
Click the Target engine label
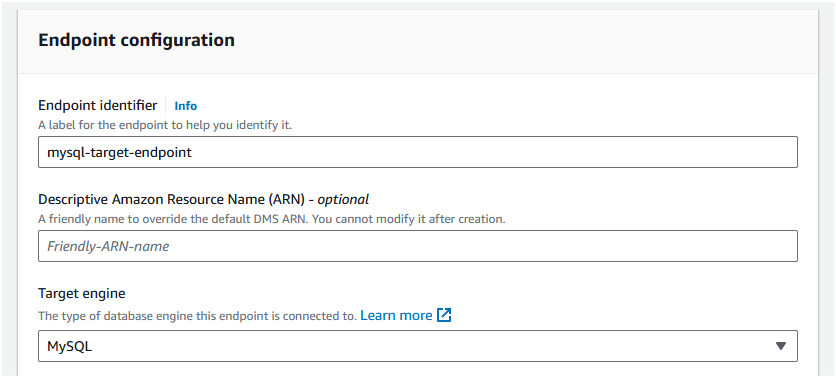(82, 293)
